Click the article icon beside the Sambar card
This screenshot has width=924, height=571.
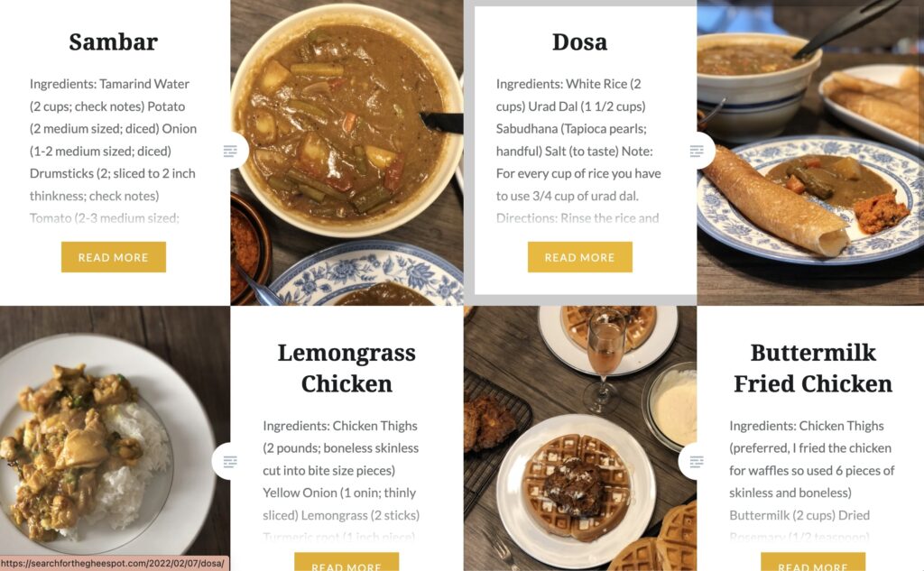[x=230, y=152]
